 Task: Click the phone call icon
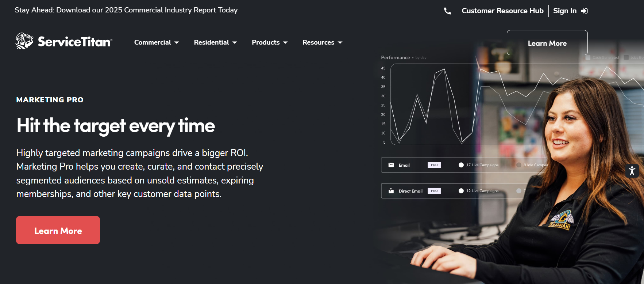(447, 11)
